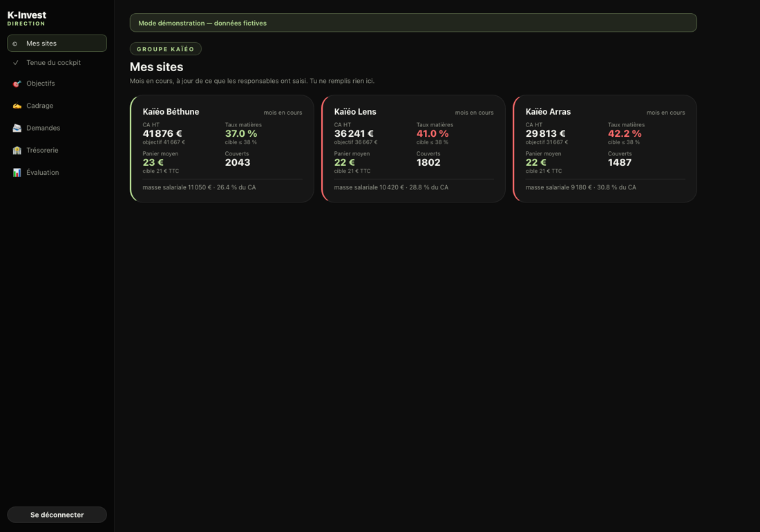Click the 42.2 % taux matières value
This screenshot has width=760, height=532.
[625, 134]
